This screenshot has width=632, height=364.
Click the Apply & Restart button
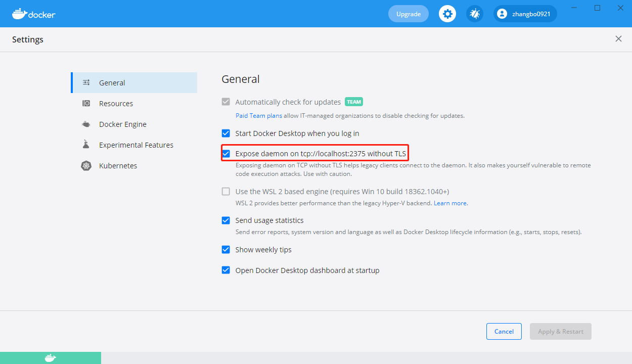pyautogui.click(x=561, y=332)
